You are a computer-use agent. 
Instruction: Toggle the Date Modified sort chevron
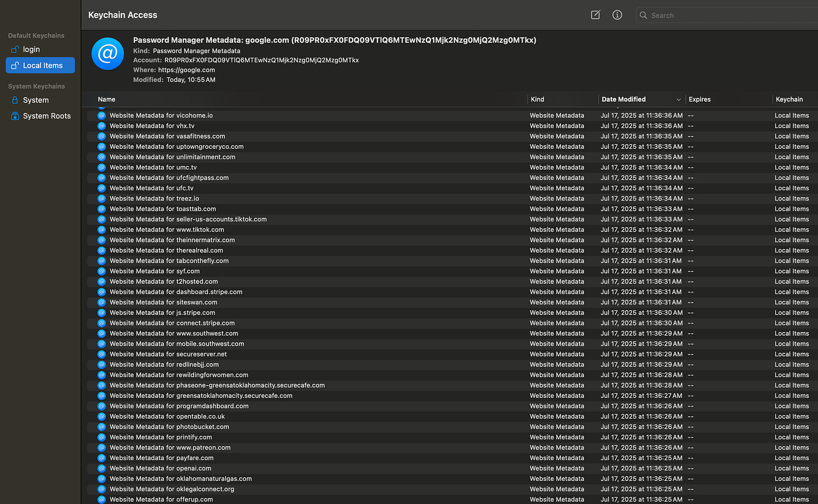679,99
